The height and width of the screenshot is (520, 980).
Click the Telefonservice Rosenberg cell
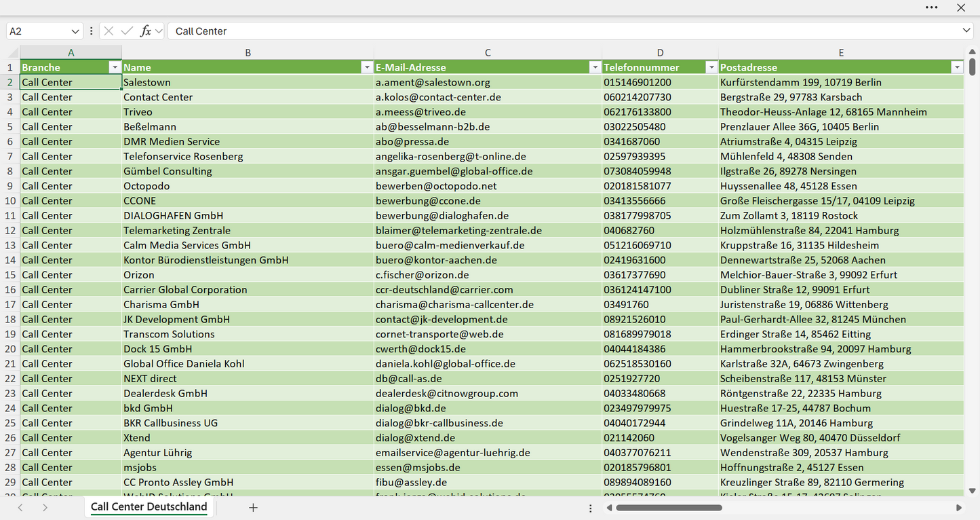point(248,157)
